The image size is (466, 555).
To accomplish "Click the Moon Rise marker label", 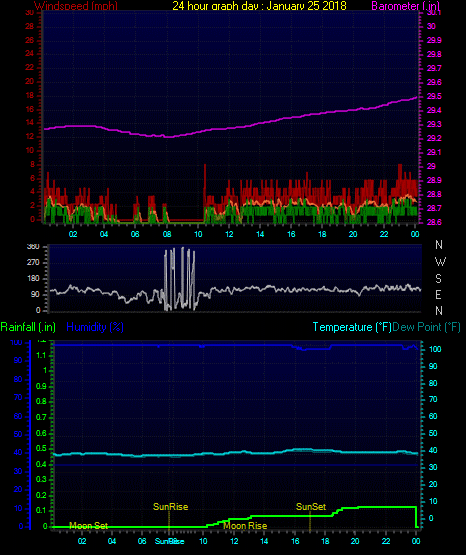I will [x=245, y=526].
